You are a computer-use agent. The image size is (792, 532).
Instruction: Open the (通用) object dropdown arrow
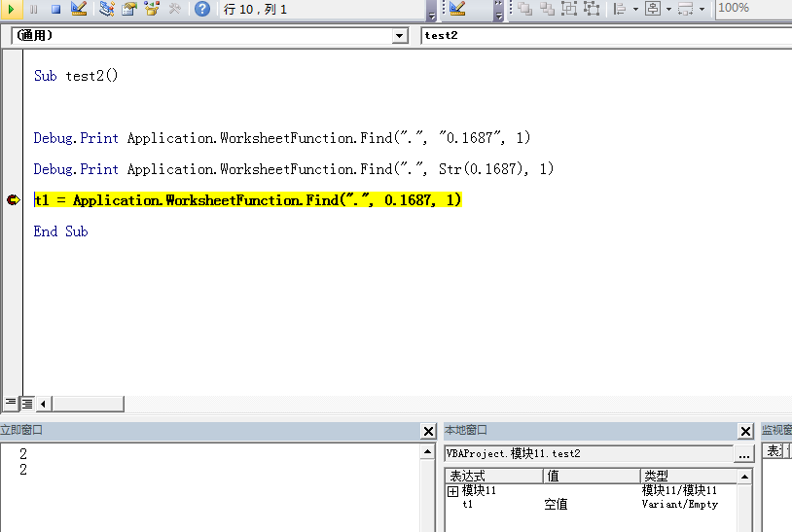400,35
